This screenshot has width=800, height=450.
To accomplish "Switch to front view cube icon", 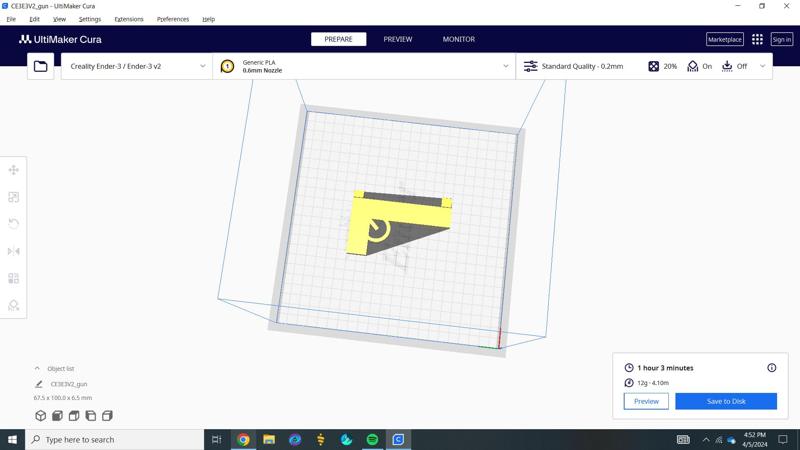I will (x=57, y=416).
